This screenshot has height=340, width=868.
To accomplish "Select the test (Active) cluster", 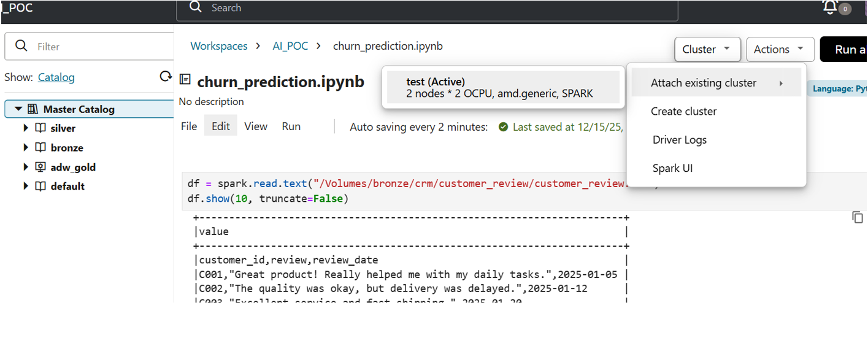I will click(x=502, y=88).
